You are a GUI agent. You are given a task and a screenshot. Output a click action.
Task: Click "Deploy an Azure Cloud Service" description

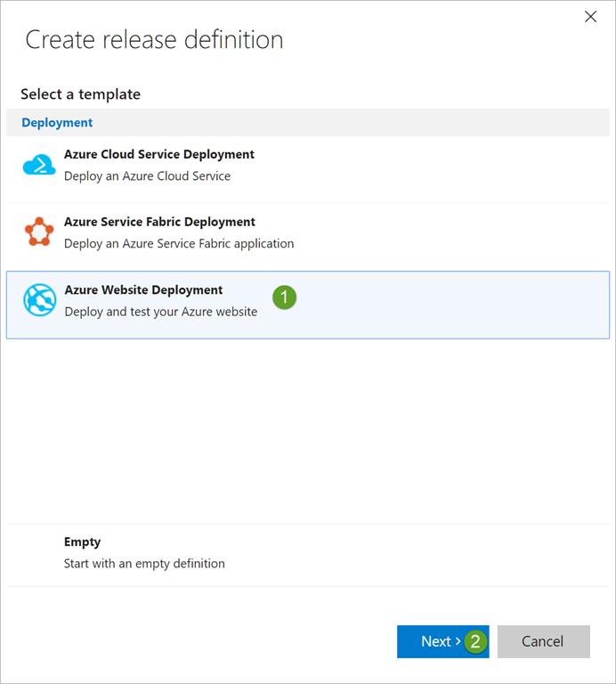pyautogui.click(x=147, y=175)
